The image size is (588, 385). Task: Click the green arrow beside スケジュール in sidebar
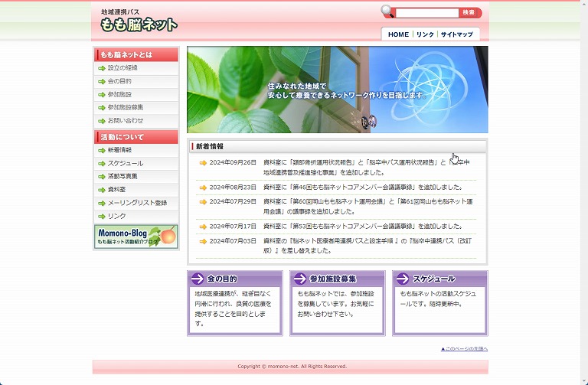[x=102, y=164]
